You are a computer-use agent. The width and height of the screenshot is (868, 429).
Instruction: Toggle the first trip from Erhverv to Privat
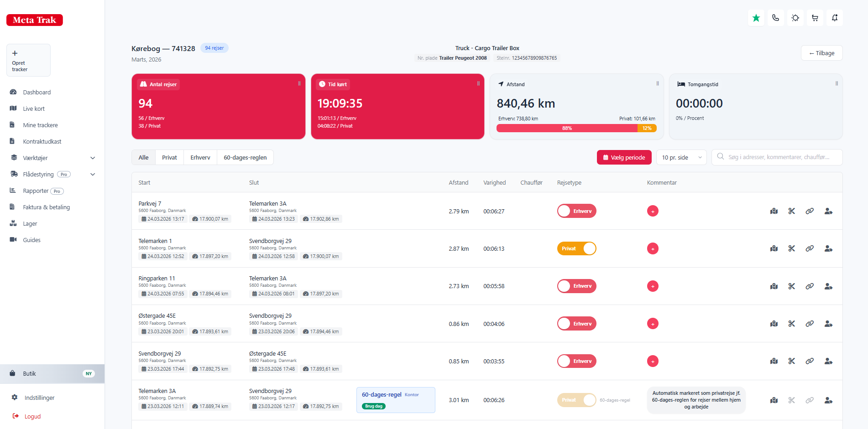click(x=576, y=211)
